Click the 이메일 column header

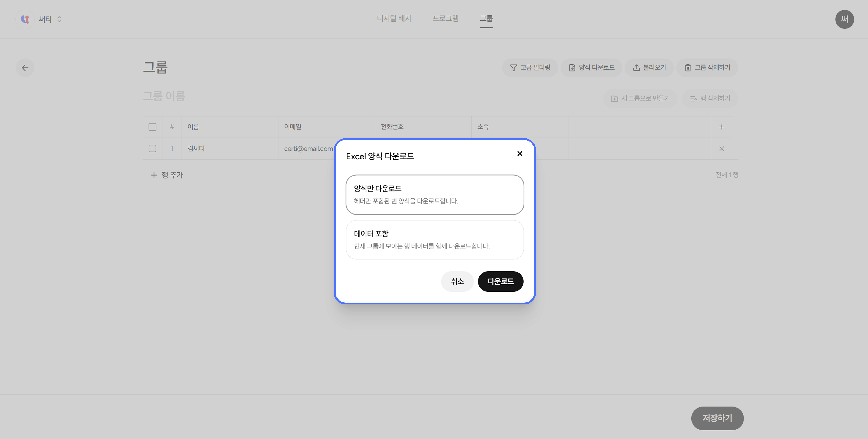click(x=326, y=127)
